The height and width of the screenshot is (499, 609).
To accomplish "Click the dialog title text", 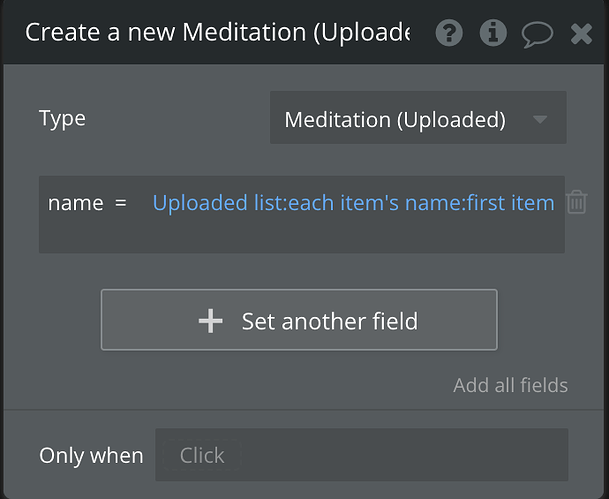I will tap(217, 33).
